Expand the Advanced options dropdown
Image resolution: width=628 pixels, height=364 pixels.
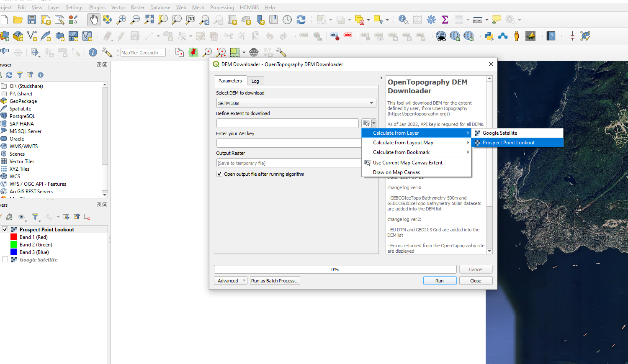click(x=231, y=281)
